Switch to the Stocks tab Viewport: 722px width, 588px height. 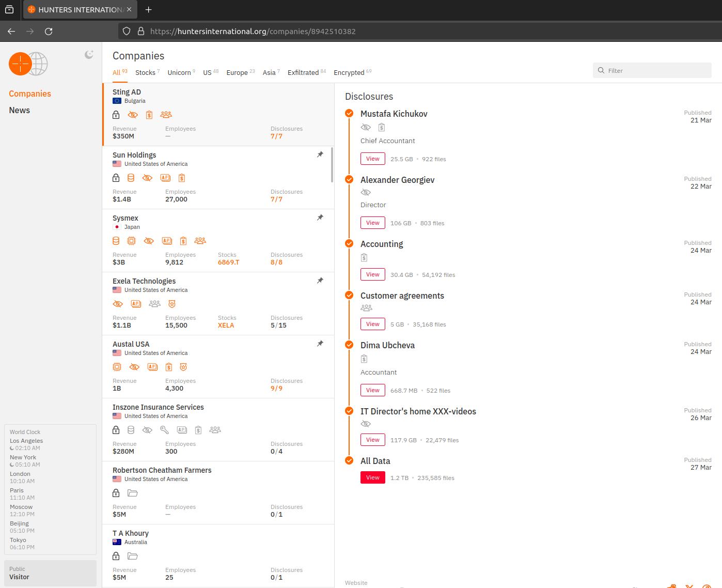pos(147,72)
